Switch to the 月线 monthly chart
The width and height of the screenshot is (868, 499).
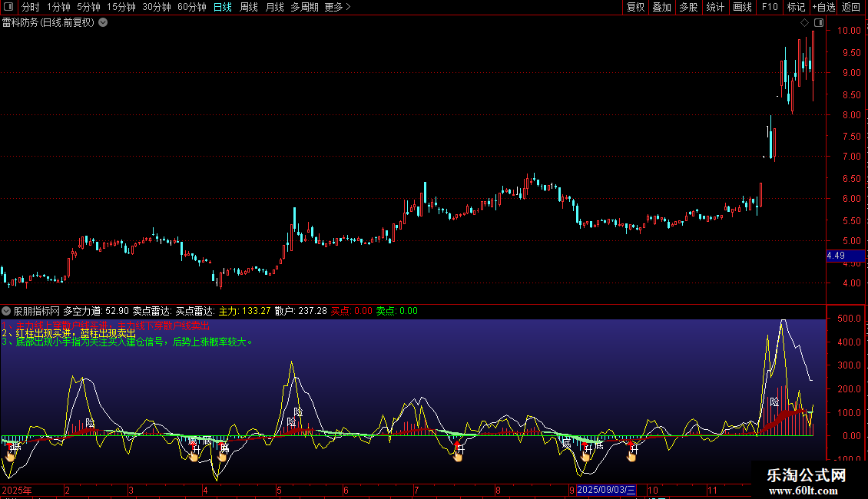(x=274, y=7)
